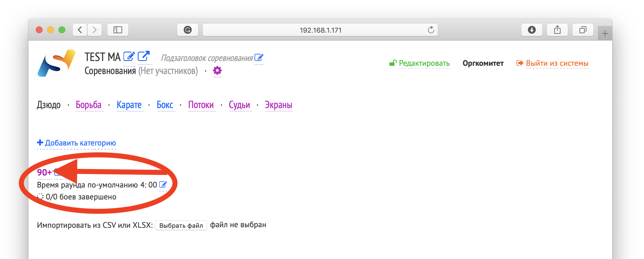This screenshot has height=259, width=644.
Task: Open the Safari share menu
Action: pyautogui.click(x=557, y=30)
